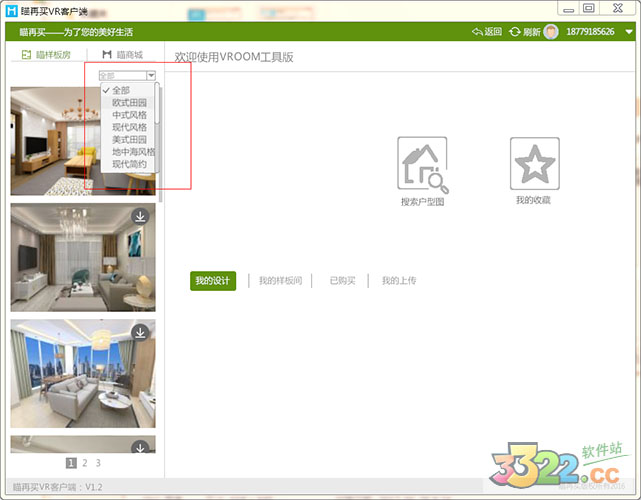The height and width of the screenshot is (500, 641).
Task: Expand the account dropdown arrow in header
Action: tap(630, 31)
